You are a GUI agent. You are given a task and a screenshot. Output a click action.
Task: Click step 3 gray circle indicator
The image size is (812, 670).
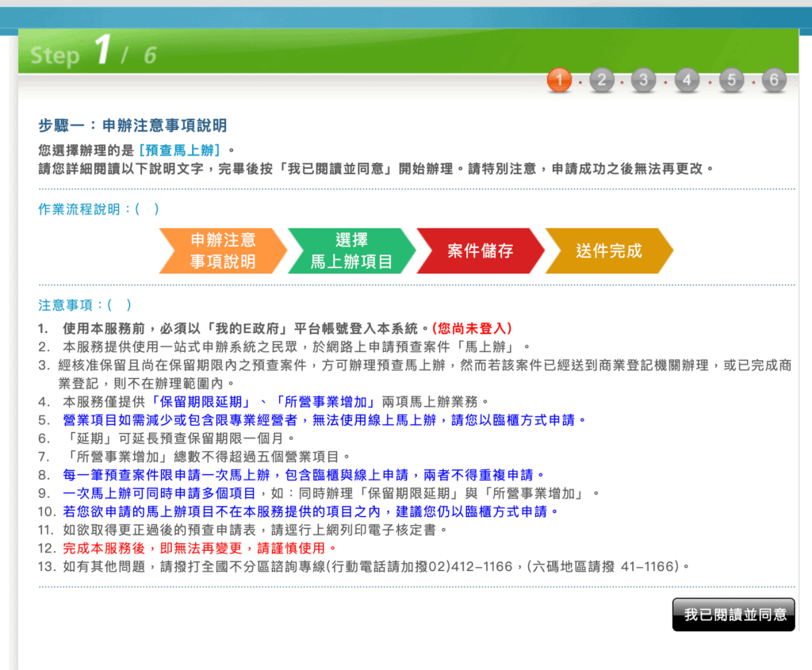tap(644, 80)
